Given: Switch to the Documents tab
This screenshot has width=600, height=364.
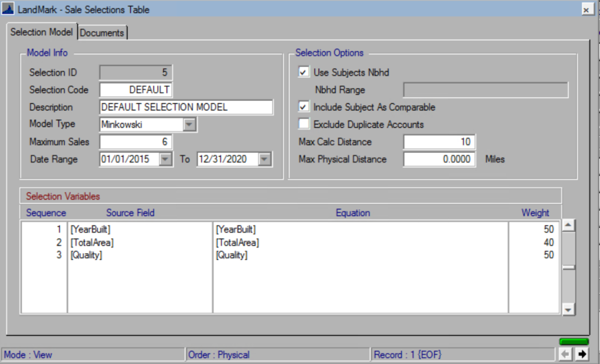Looking at the screenshot, I should (102, 32).
